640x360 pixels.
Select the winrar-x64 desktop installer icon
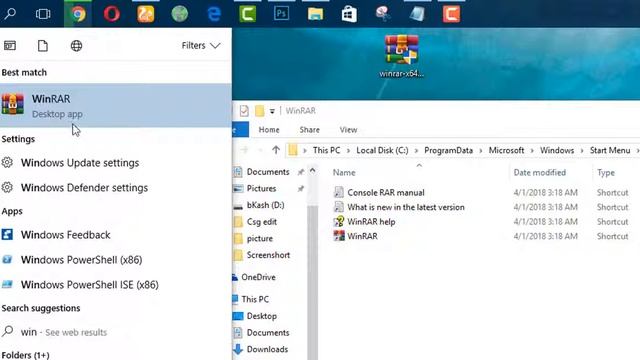(402, 56)
